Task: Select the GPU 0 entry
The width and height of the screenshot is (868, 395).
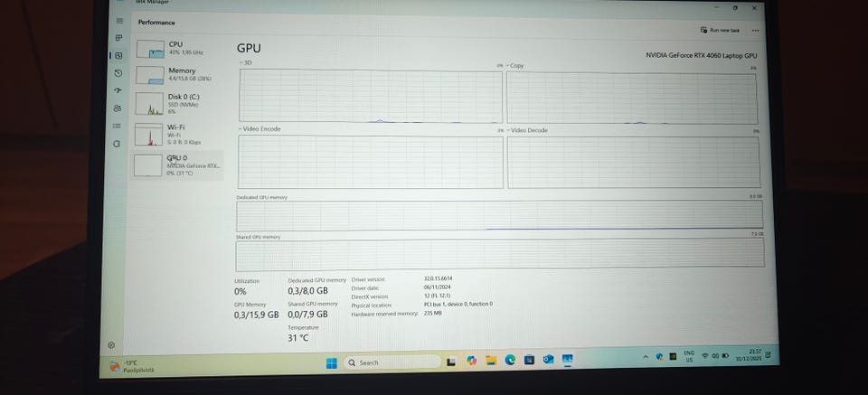Action: 177,165
